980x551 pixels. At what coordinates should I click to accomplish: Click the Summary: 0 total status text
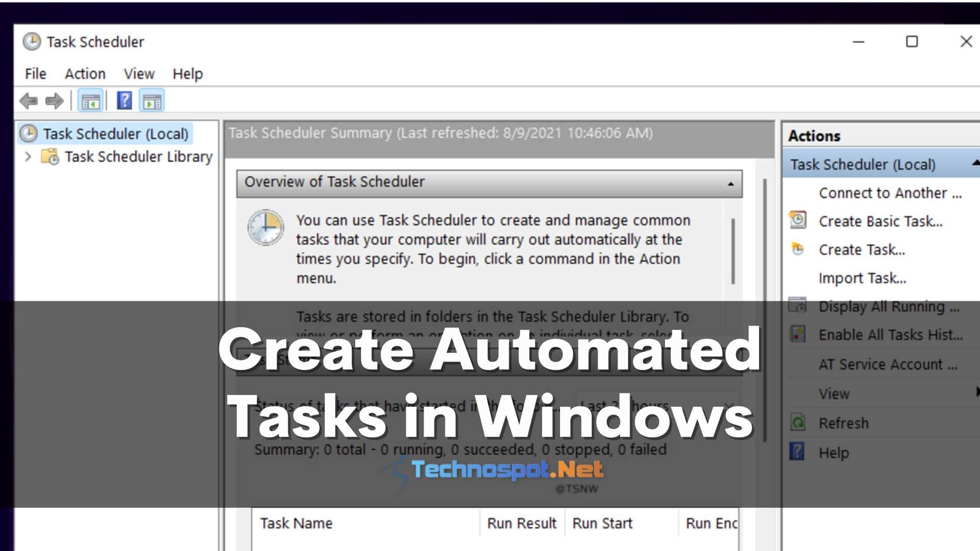pyautogui.click(x=460, y=449)
